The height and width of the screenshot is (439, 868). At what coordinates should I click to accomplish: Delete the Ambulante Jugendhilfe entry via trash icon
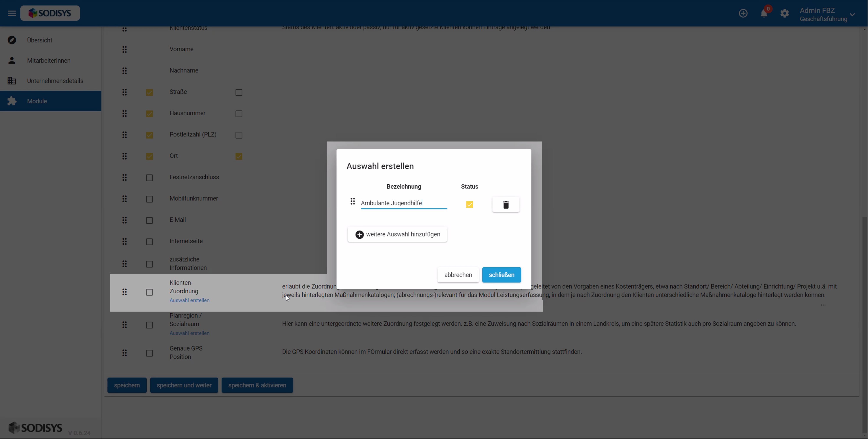pyautogui.click(x=506, y=204)
